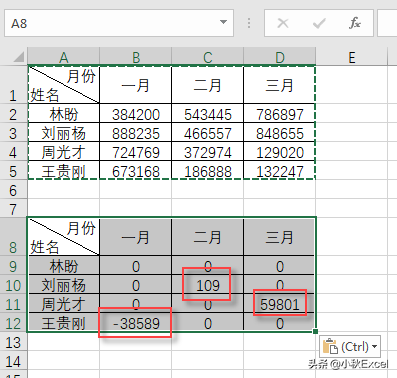Screen dimensions: 397x378
Task: Click cell with value 786897
Action: (x=280, y=113)
